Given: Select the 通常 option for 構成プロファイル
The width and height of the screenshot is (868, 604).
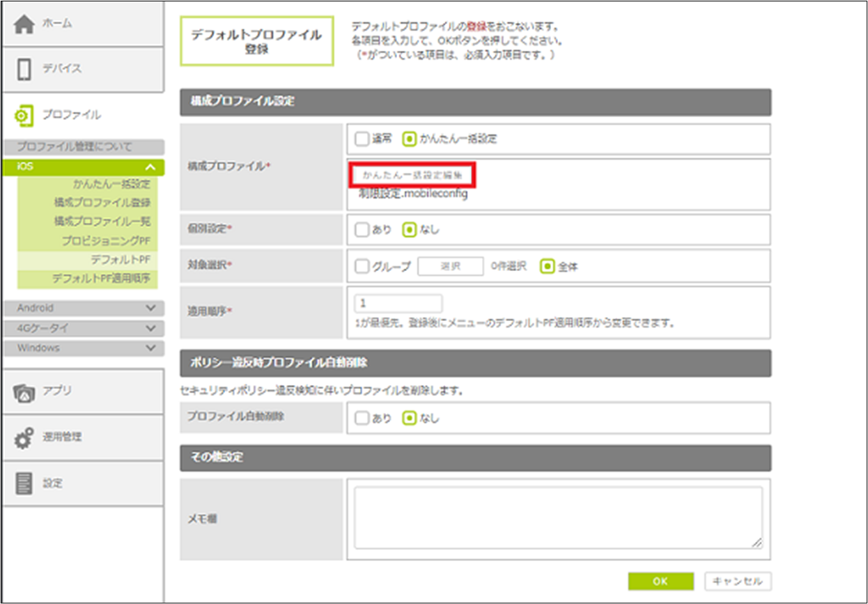Looking at the screenshot, I should pos(361,139).
